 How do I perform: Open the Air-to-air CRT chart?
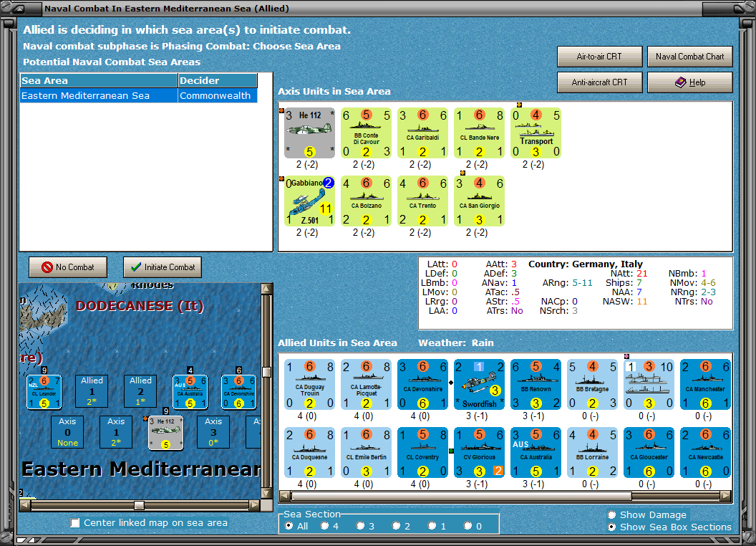click(599, 57)
